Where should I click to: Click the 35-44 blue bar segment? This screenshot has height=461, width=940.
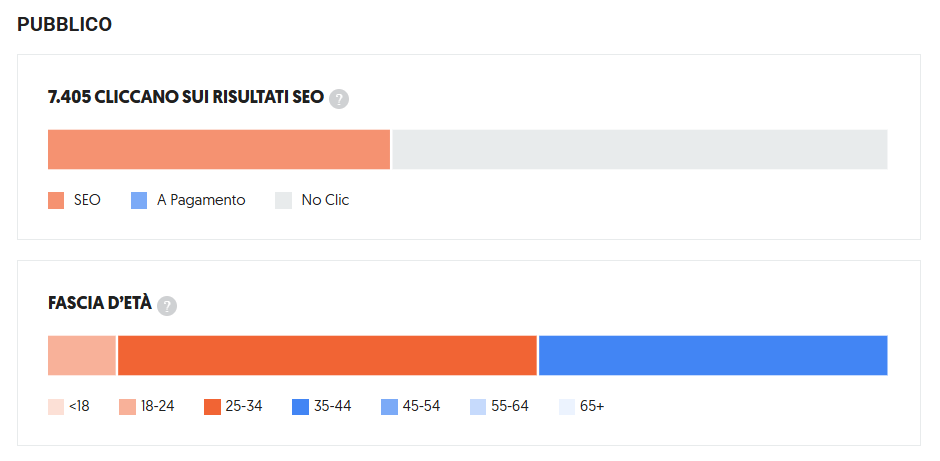713,355
